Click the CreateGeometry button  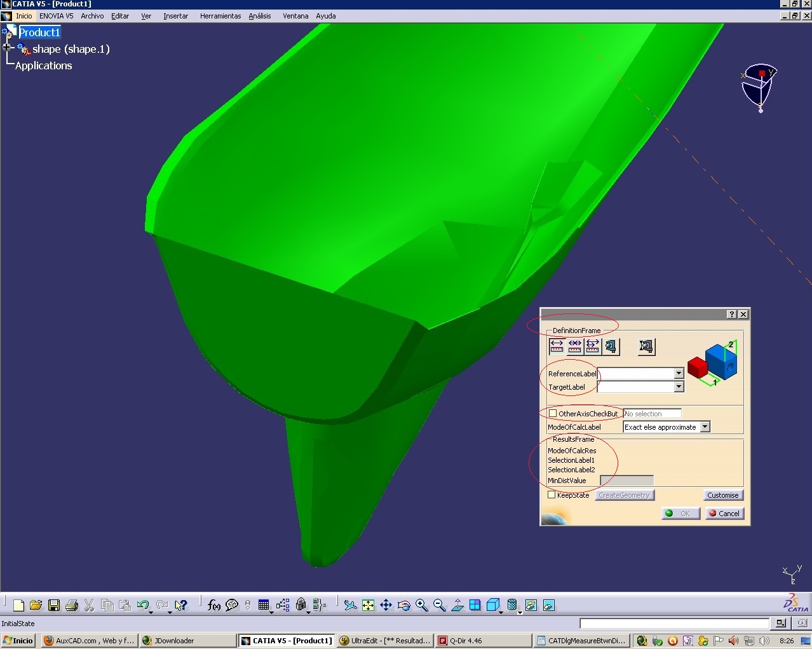[624, 495]
